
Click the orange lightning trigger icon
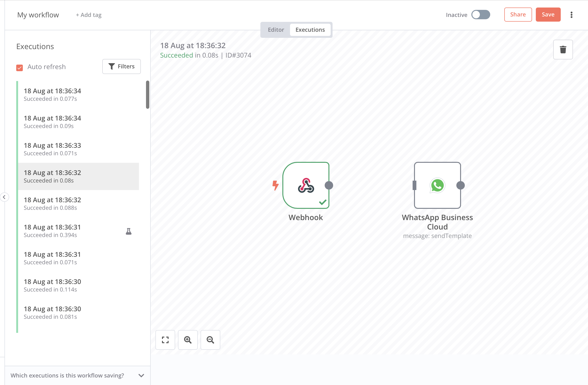pyautogui.click(x=275, y=185)
